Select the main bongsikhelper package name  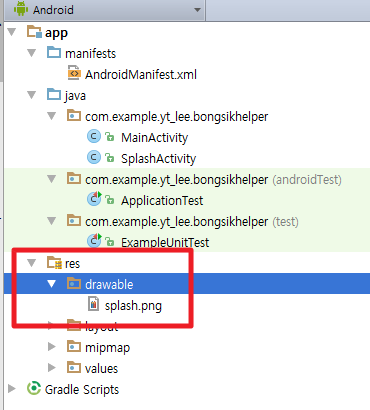[x=177, y=117]
